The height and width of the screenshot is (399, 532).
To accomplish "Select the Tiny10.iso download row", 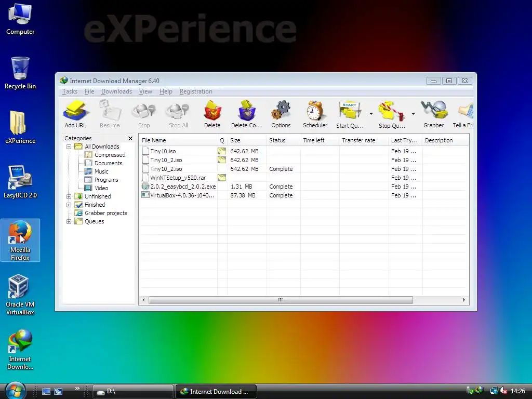I will tap(303, 151).
